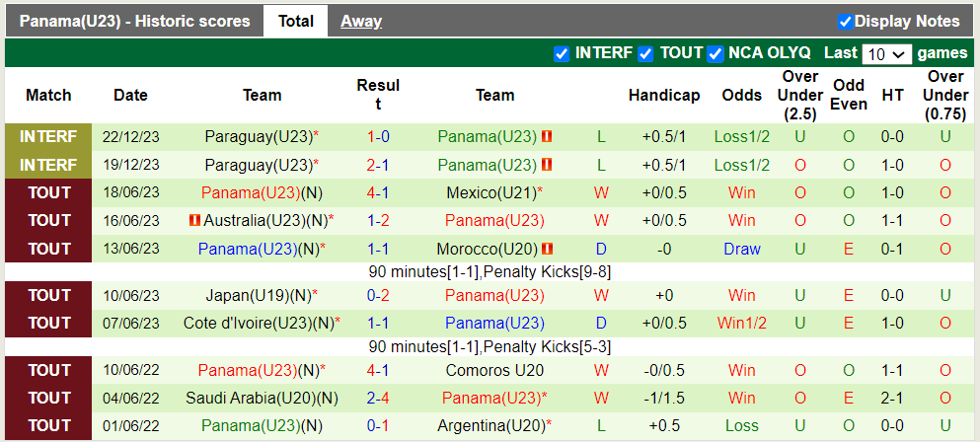Uncheck the TOUT filter checkbox

click(645, 53)
